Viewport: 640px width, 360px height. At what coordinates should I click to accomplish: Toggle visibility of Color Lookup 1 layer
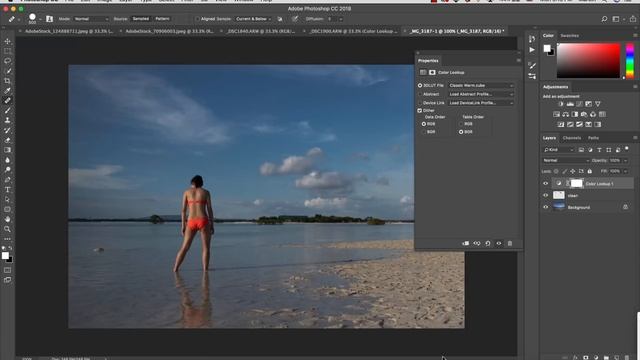[x=546, y=184]
